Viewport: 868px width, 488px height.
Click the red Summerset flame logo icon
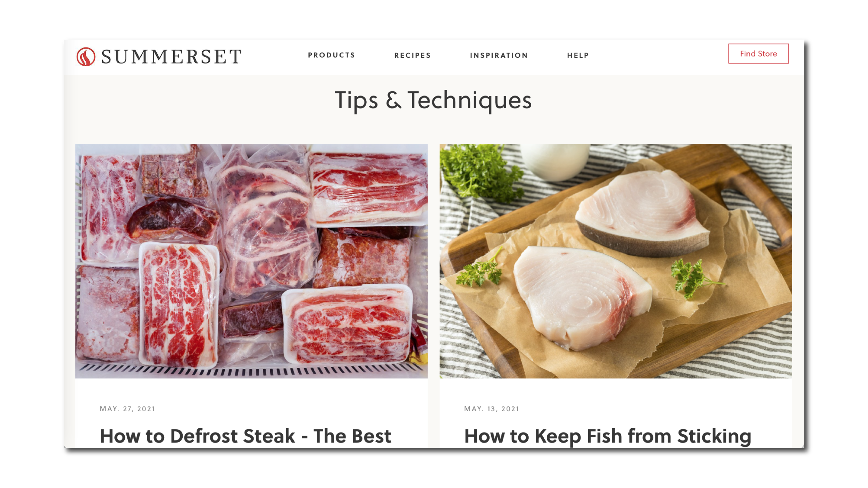pos(86,57)
